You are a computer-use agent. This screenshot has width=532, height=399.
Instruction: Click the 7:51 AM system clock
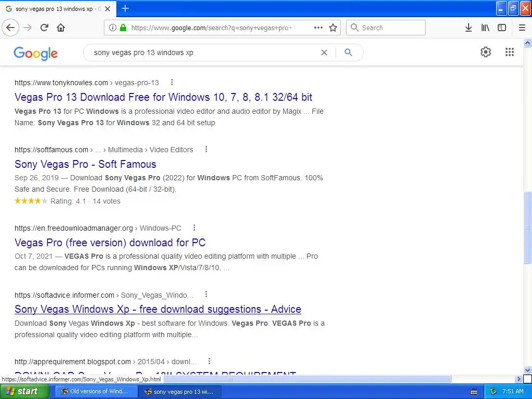pyautogui.click(x=513, y=392)
